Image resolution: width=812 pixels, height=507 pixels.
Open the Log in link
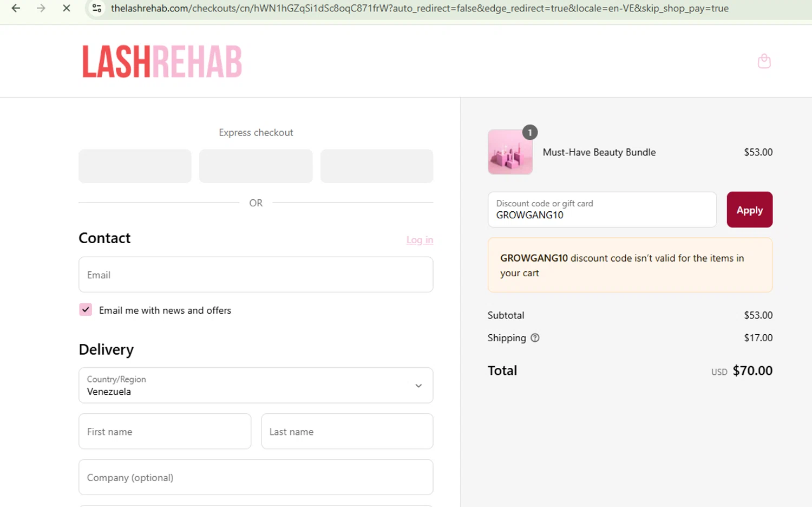[x=420, y=240]
